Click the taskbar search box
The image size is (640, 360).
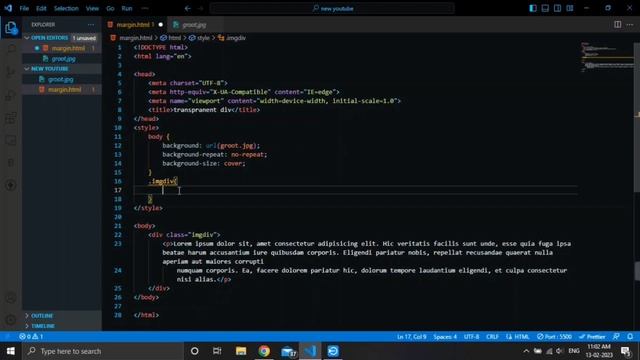[103, 351]
